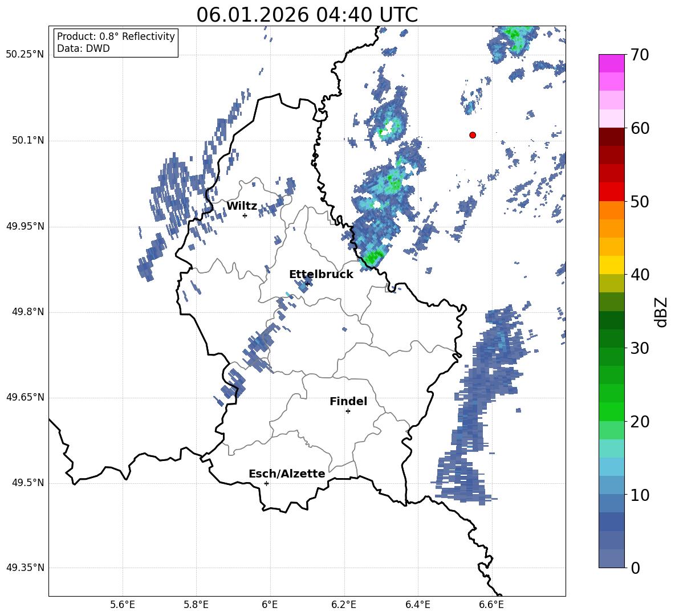The width and height of the screenshot is (675, 616).
Task: Click the yellow colorbar segment at 40
Action: point(611,265)
